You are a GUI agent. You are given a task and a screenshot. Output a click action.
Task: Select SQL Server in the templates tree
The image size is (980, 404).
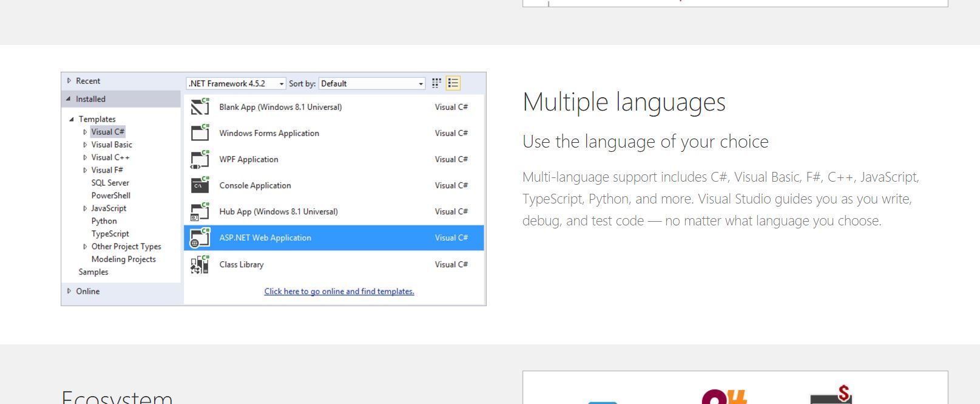coord(110,183)
